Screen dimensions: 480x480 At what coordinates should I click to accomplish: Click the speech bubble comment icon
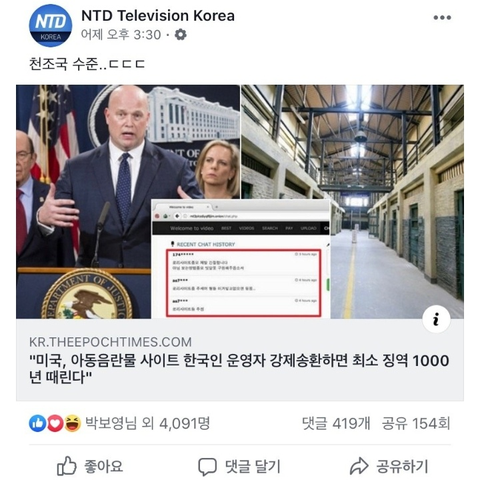tap(207, 467)
